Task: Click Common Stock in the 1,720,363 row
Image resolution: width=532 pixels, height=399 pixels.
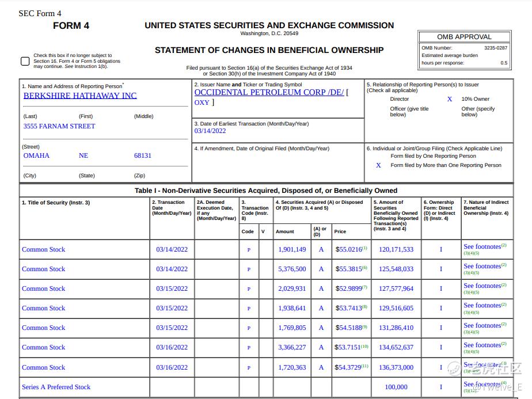Action: [x=43, y=367]
